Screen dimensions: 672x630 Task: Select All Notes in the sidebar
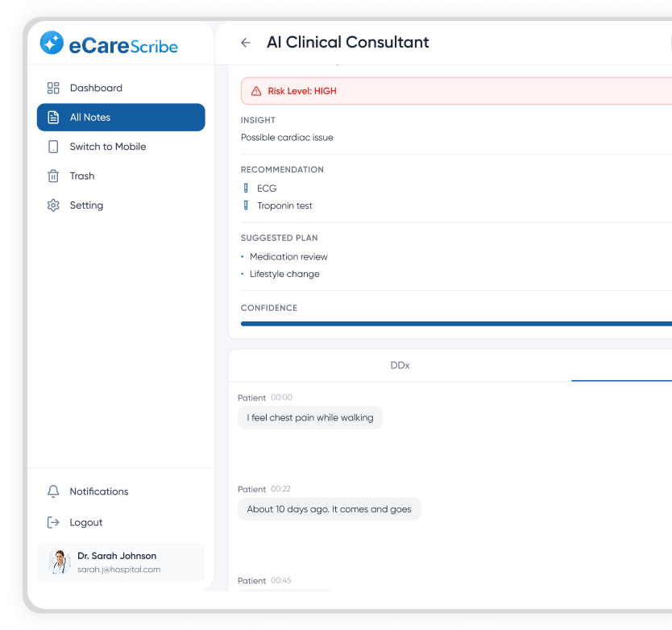[x=121, y=118]
